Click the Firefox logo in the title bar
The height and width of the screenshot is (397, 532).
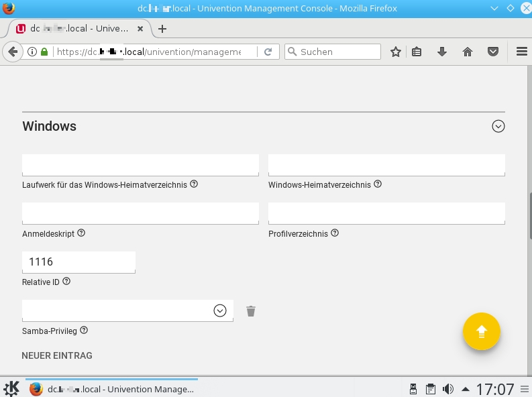click(9, 8)
